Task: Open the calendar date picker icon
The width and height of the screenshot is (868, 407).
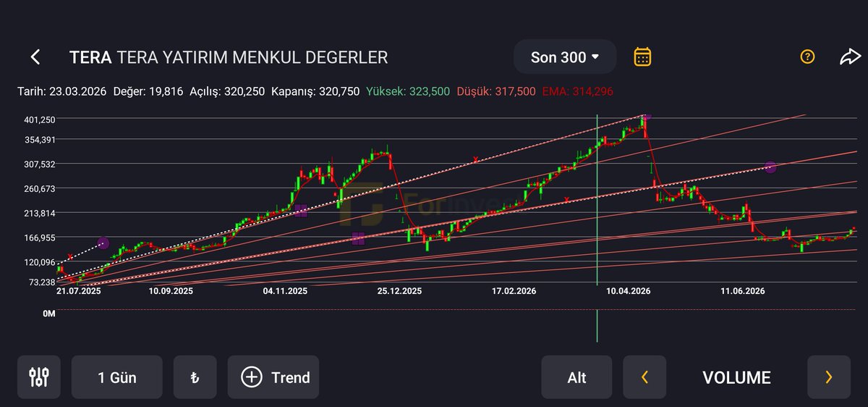Action: 642,56
